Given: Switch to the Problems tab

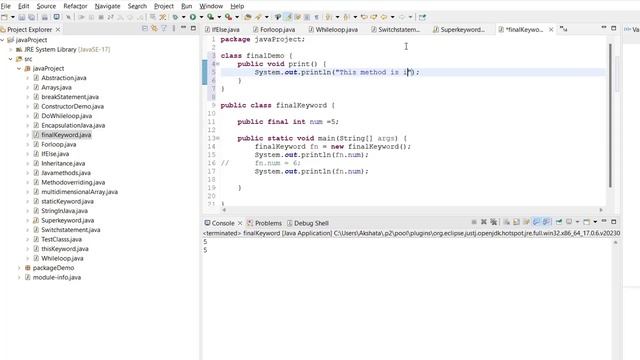Looking at the screenshot, I should [x=264, y=223].
